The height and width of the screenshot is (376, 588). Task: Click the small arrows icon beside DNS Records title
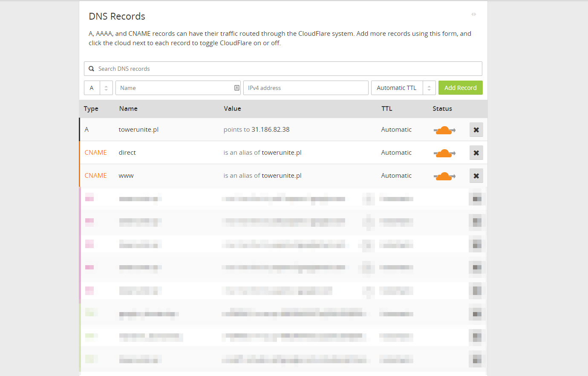pyautogui.click(x=473, y=14)
